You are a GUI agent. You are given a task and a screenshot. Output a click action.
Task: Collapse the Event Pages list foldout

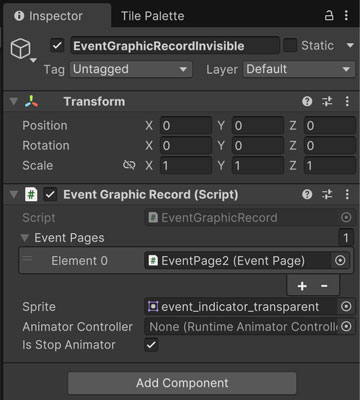24,238
